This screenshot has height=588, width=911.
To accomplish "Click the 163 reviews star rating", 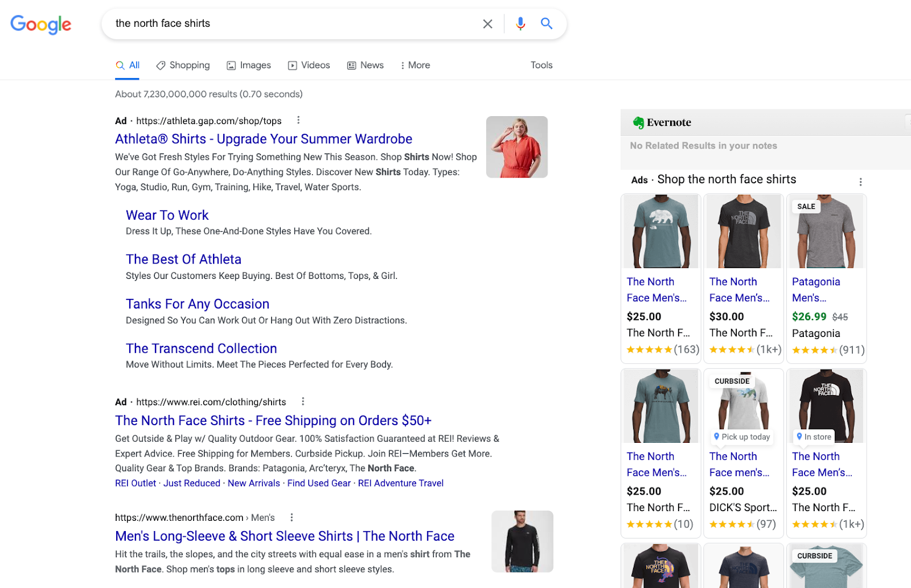I will [663, 349].
